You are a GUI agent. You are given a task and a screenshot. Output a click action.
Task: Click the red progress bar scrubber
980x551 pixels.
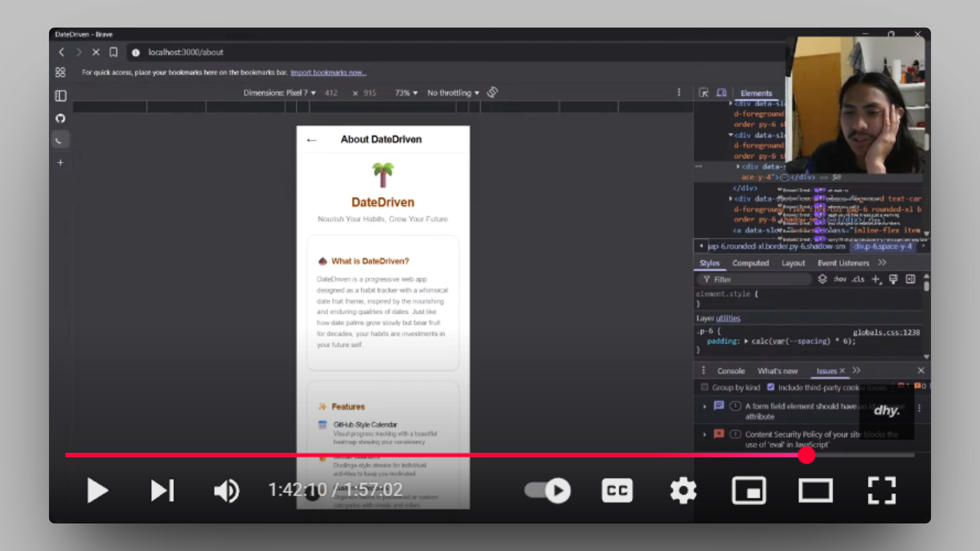(806, 455)
